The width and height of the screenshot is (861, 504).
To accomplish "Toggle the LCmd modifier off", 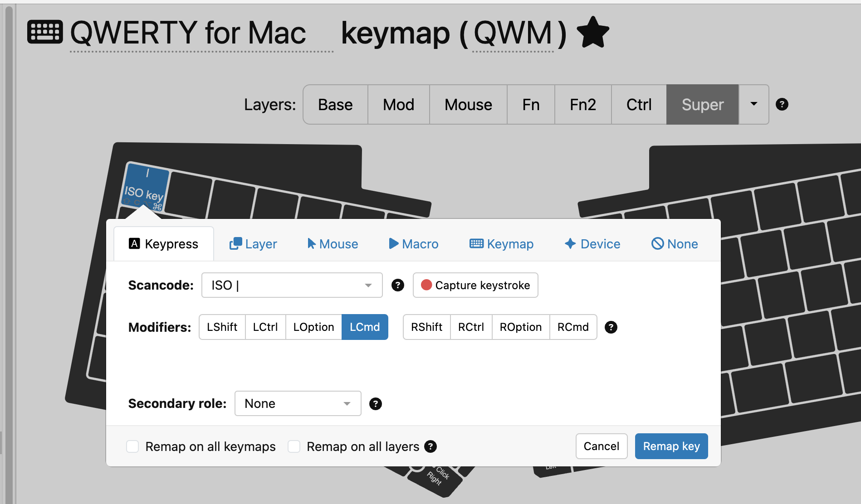I will [x=364, y=327].
